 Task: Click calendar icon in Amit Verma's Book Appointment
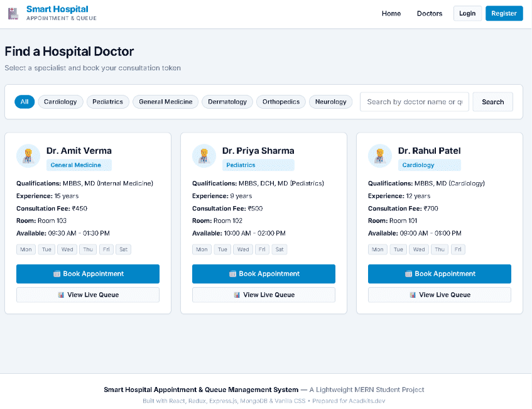tap(57, 274)
